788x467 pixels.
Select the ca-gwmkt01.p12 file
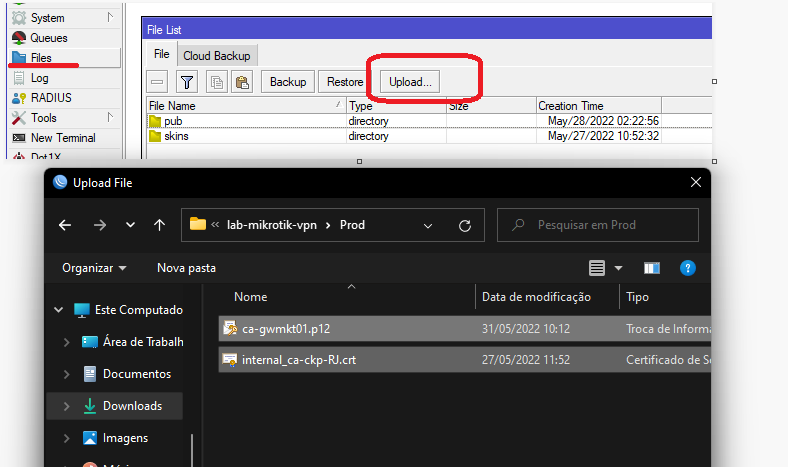(x=465, y=329)
